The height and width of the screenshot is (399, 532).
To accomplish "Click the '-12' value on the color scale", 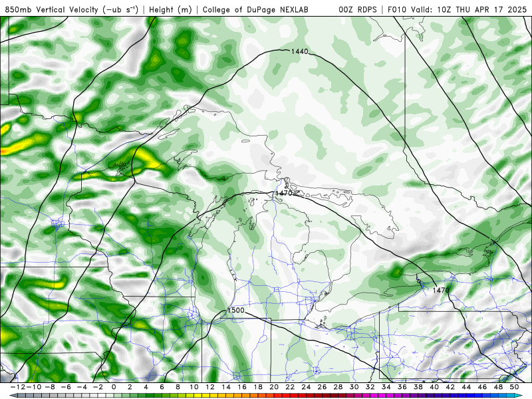I will point(19,387).
